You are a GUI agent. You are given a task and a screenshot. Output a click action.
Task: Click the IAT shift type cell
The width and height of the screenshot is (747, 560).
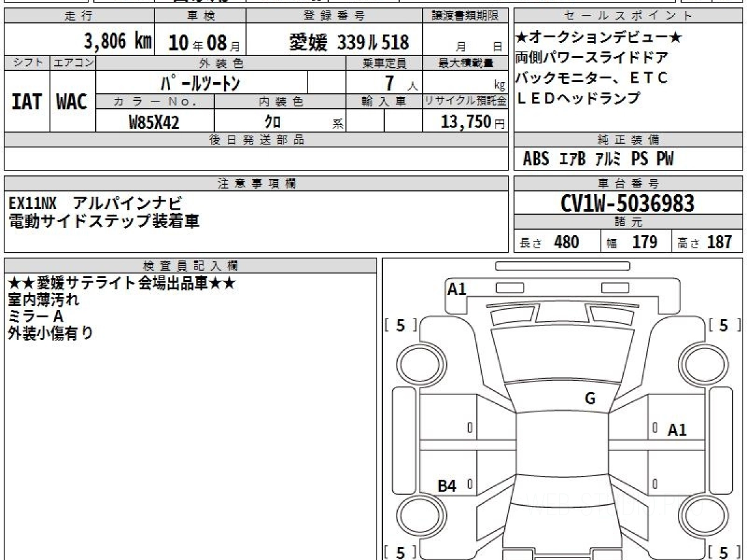click(27, 102)
